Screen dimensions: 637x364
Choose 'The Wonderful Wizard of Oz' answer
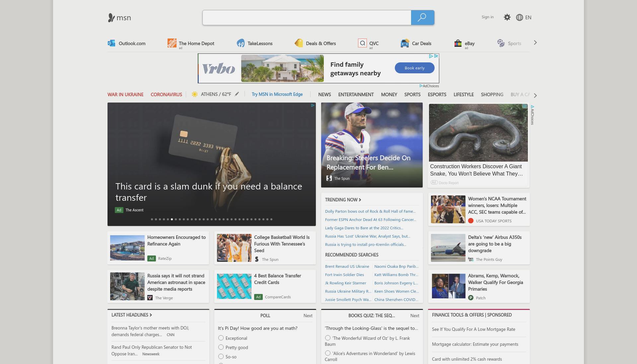328,338
